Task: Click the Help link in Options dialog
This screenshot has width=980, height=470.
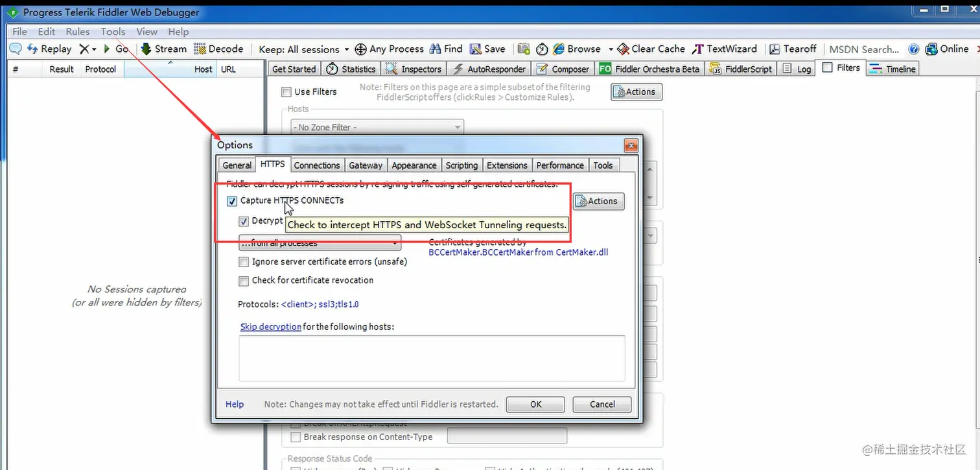Action: [235, 405]
